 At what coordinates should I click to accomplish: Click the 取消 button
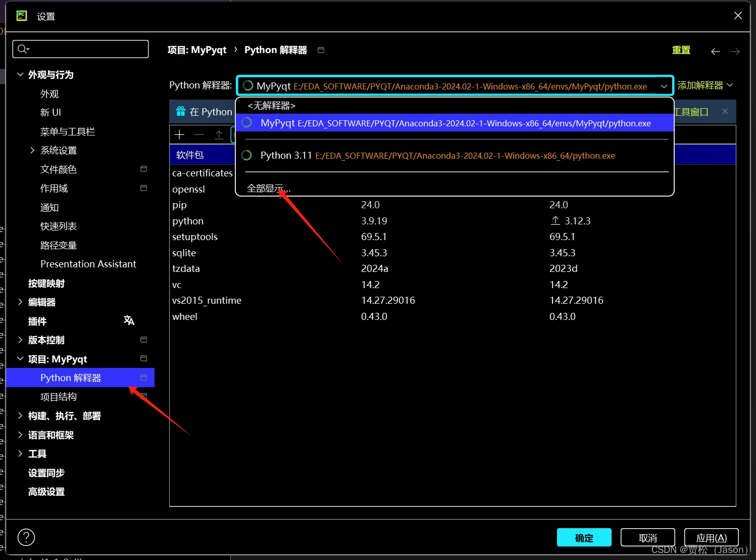pyautogui.click(x=648, y=537)
